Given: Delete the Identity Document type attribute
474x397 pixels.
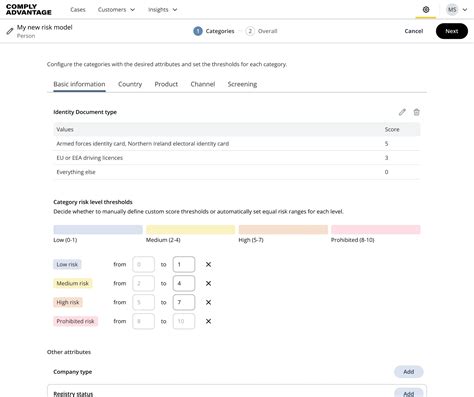Looking at the screenshot, I should coord(417,112).
